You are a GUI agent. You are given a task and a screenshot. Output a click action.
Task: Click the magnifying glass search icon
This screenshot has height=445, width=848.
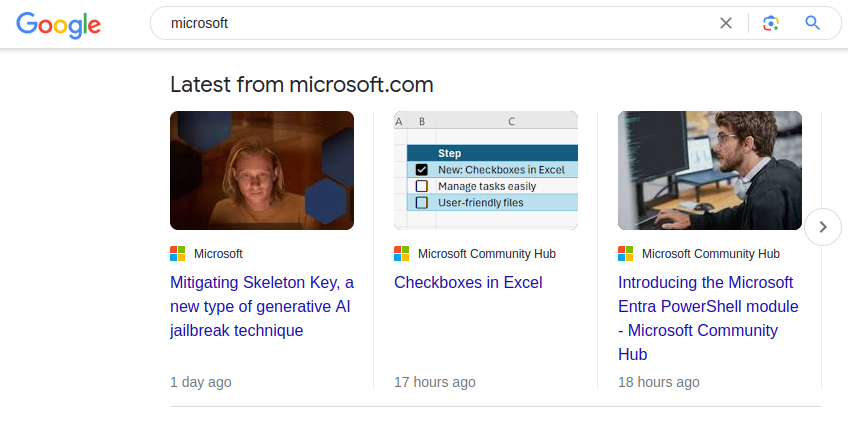click(813, 23)
